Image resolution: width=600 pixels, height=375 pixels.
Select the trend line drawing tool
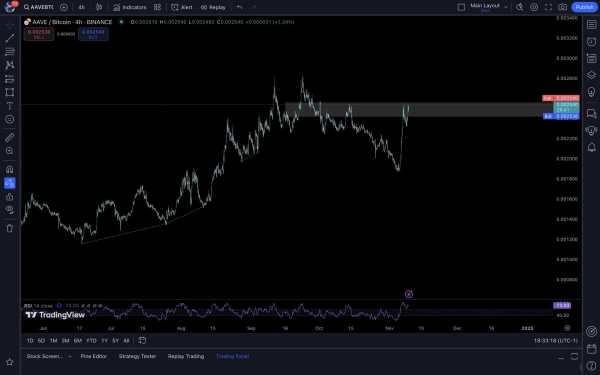click(x=10, y=38)
